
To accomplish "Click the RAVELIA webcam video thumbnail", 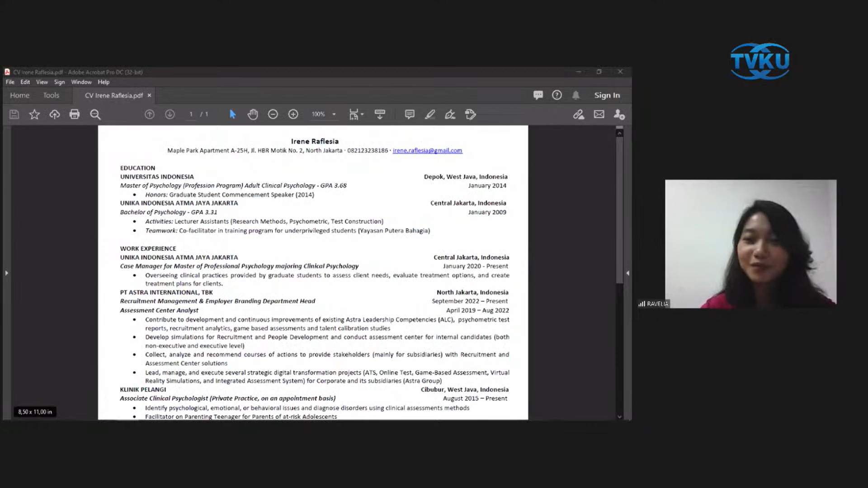I will 750,244.
